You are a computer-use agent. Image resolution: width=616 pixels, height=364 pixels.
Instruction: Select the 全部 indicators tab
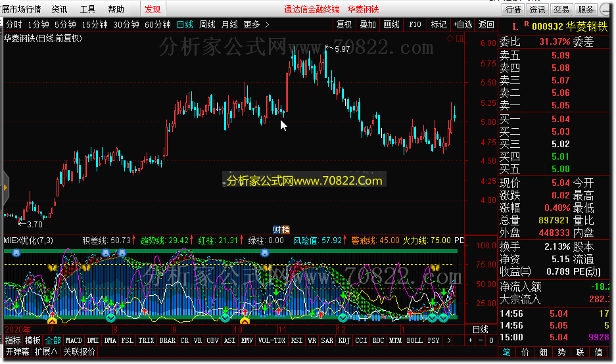[53, 340]
